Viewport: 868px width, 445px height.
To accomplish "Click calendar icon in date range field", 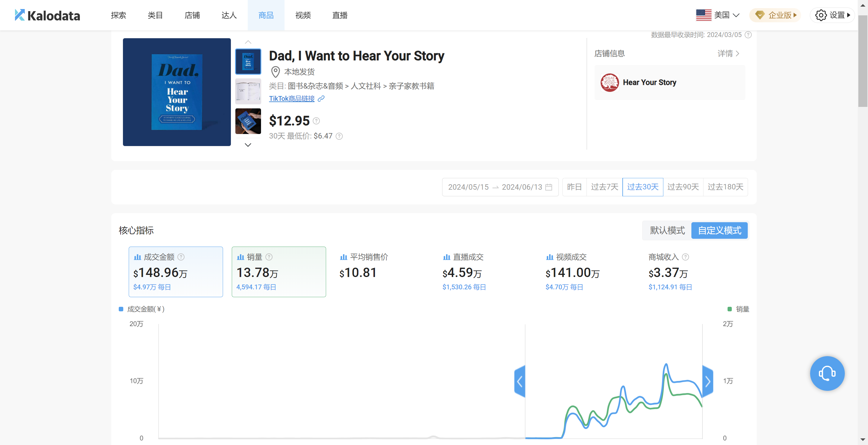I will [x=549, y=187].
